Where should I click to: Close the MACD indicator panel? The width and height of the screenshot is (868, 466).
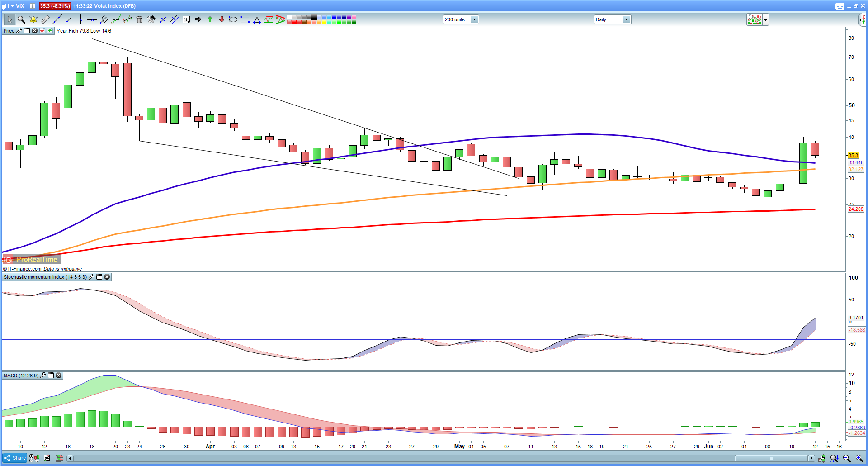[58, 376]
